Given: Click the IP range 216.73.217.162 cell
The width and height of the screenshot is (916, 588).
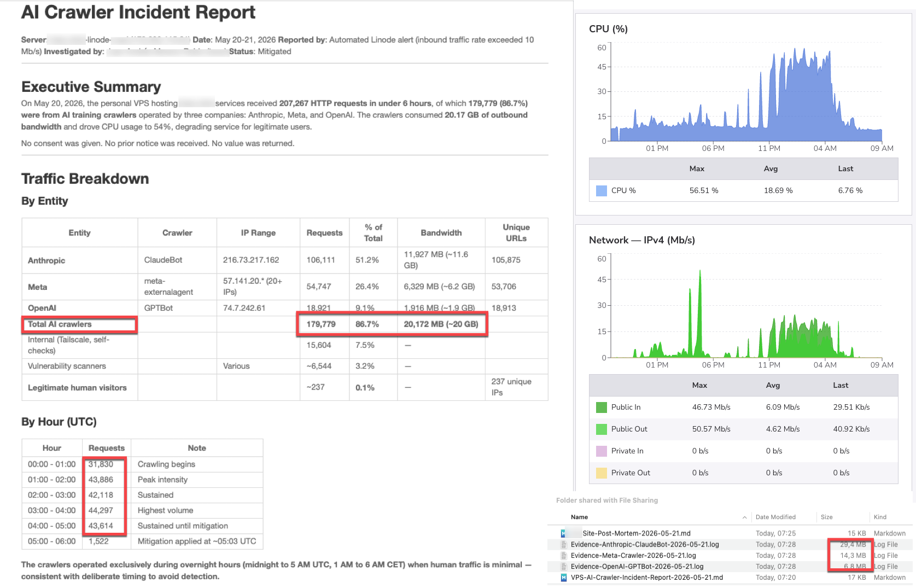Looking at the screenshot, I should pos(258,260).
